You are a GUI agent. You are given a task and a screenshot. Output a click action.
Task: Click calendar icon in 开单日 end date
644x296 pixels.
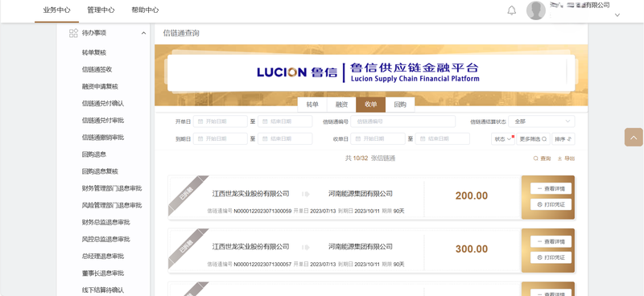[265, 121]
